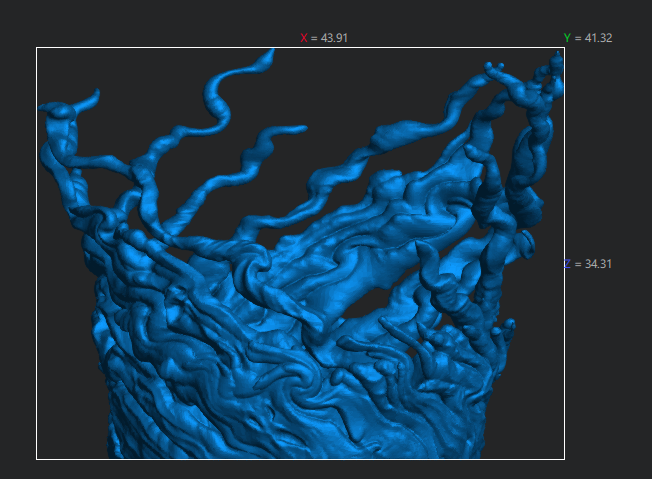Click the red X axis letter

coord(304,38)
